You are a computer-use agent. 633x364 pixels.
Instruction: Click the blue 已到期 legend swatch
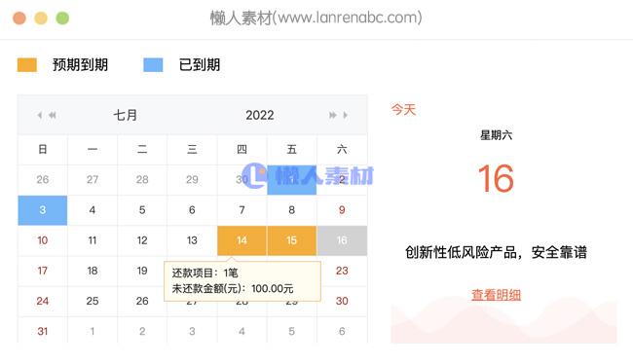coord(153,65)
